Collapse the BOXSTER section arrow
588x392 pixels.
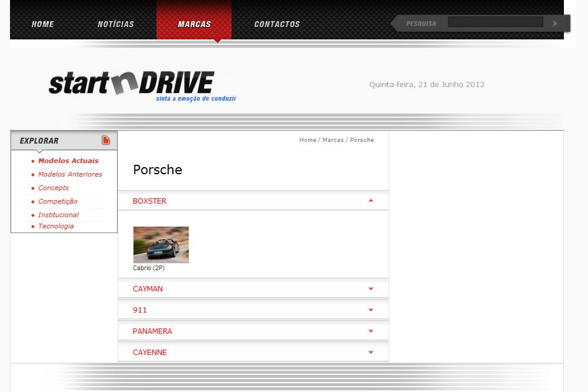[371, 201]
